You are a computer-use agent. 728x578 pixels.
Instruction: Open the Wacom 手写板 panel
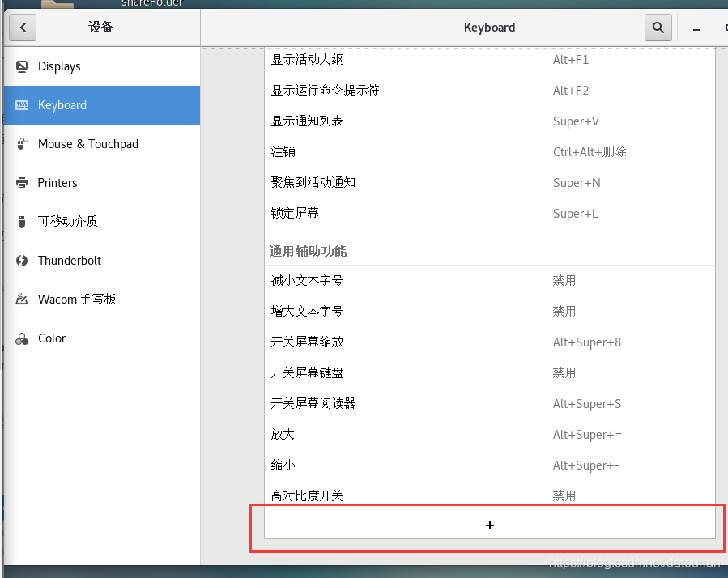[102, 299]
